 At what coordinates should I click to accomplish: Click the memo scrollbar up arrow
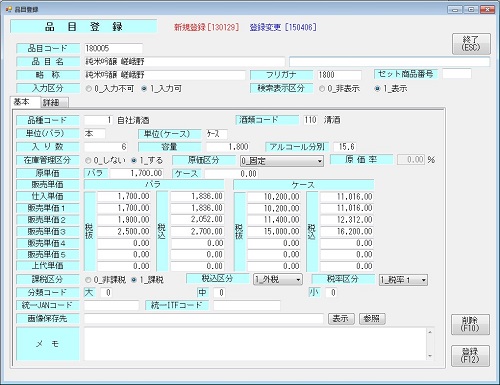430,332
